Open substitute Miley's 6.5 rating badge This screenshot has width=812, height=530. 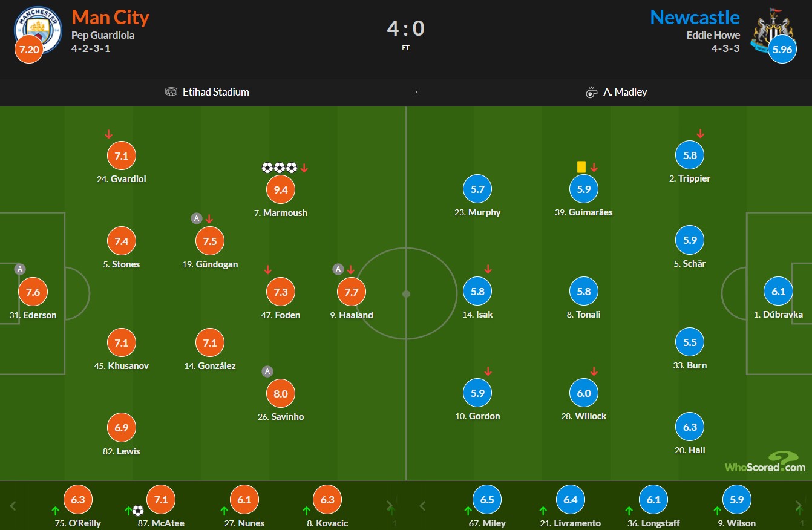(487, 500)
